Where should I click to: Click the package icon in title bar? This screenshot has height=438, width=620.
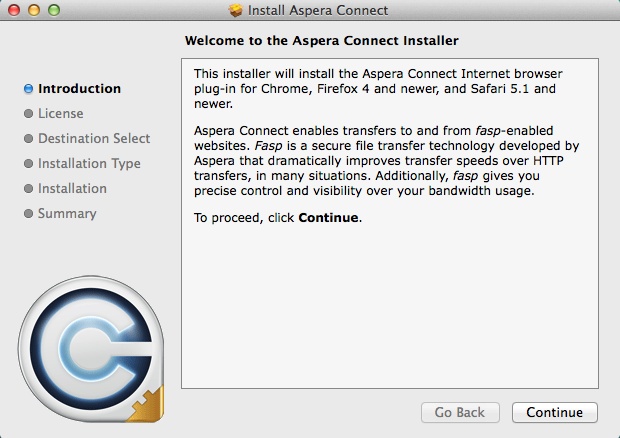[x=236, y=11]
